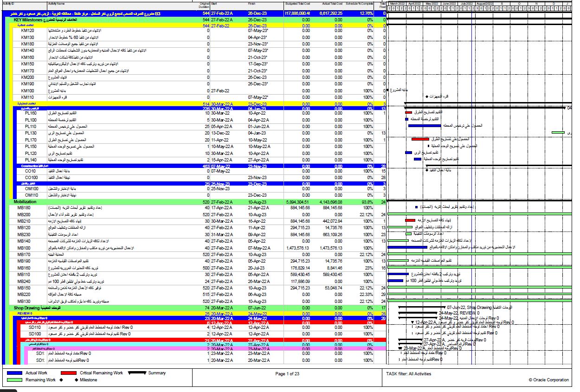Click the Budgeted Total Cost column header
The height and width of the screenshot is (392, 580).
click(x=297, y=3)
